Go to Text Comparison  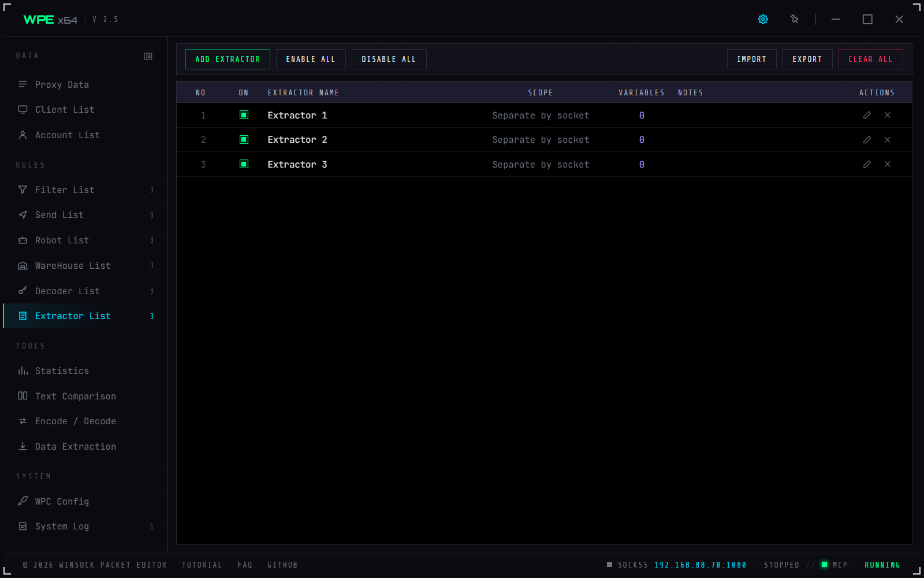click(85, 396)
